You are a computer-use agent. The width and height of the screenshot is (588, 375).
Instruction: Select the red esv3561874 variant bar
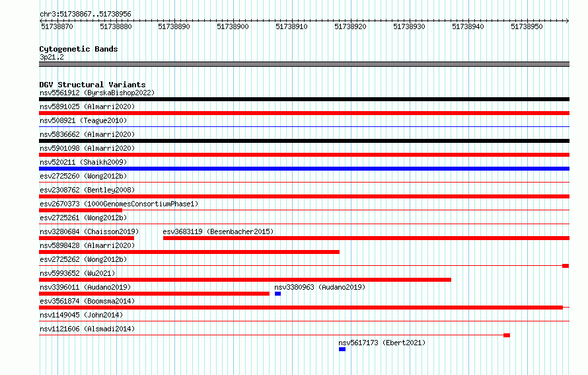pos(301,308)
